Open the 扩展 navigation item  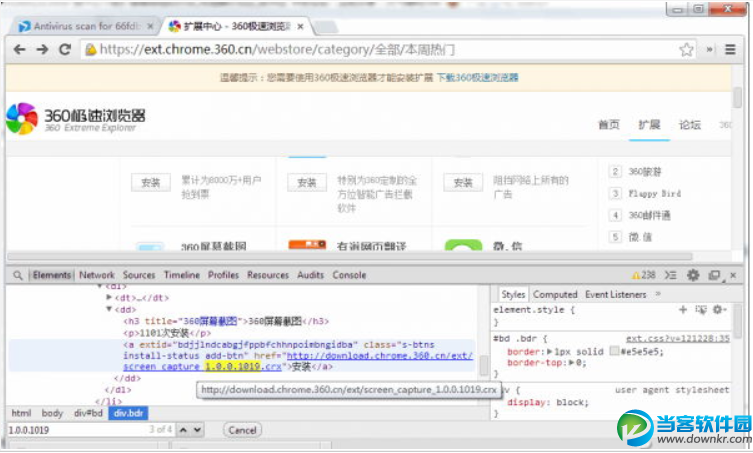click(649, 125)
